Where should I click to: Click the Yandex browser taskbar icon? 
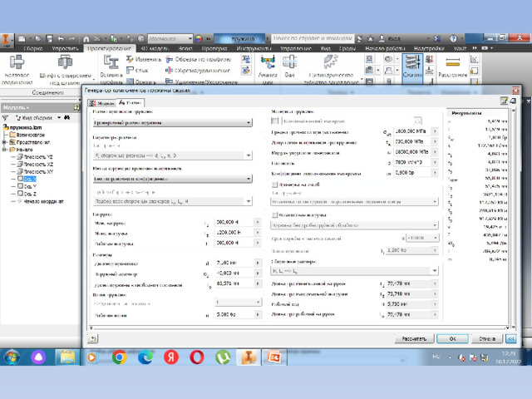tap(170, 357)
